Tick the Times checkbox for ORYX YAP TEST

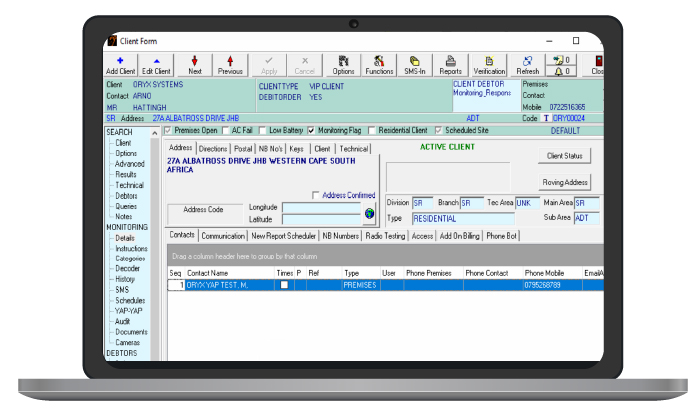[284, 284]
